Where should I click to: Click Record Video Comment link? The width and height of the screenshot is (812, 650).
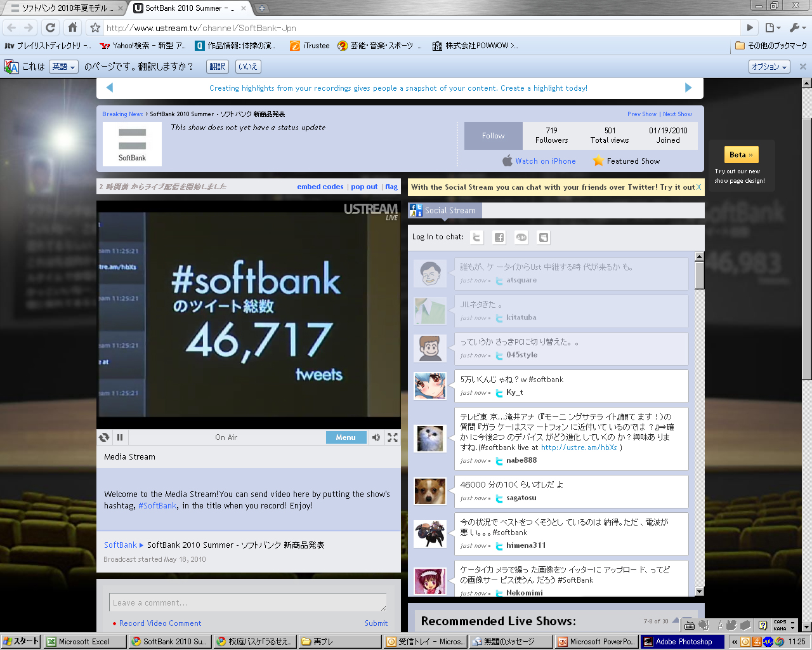[160, 623]
